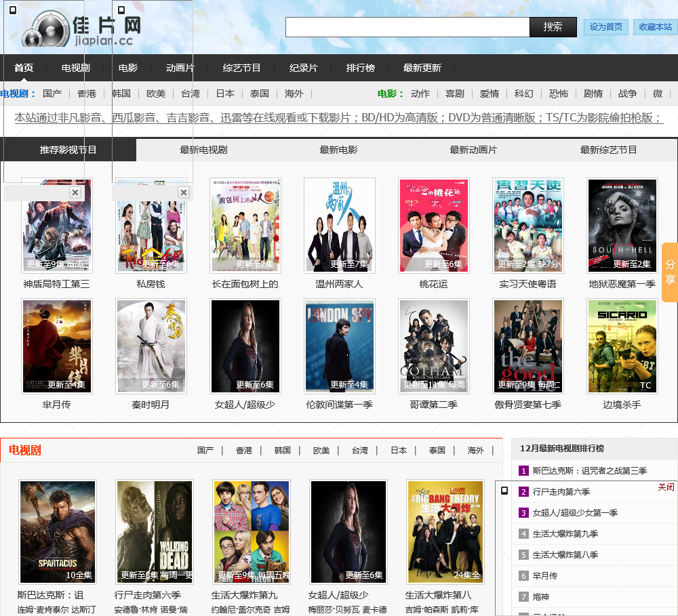
Task: Close the second floating ad overlay
Action: (x=184, y=192)
